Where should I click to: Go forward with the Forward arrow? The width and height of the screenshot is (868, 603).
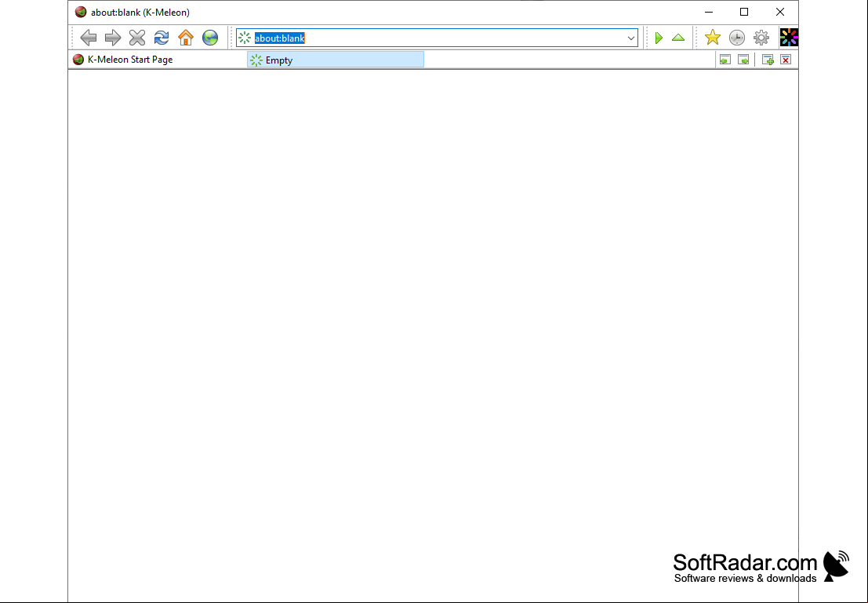[x=113, y=38]
